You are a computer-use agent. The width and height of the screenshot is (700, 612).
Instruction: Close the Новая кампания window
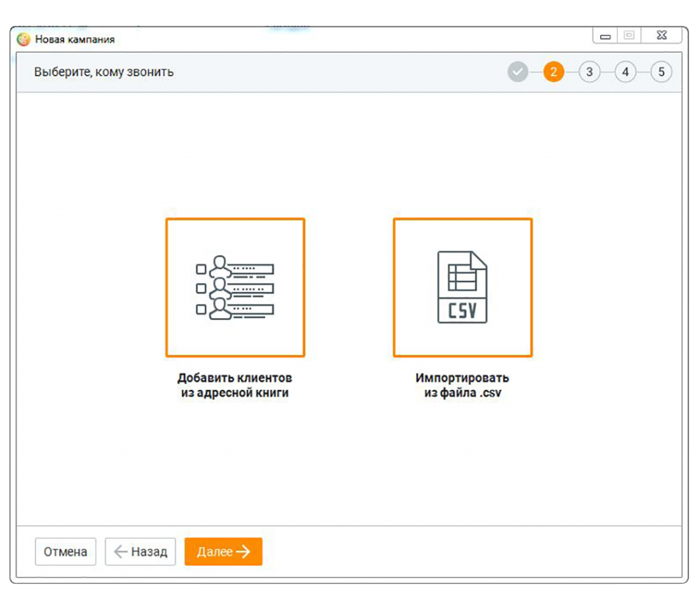click(660, 36)
